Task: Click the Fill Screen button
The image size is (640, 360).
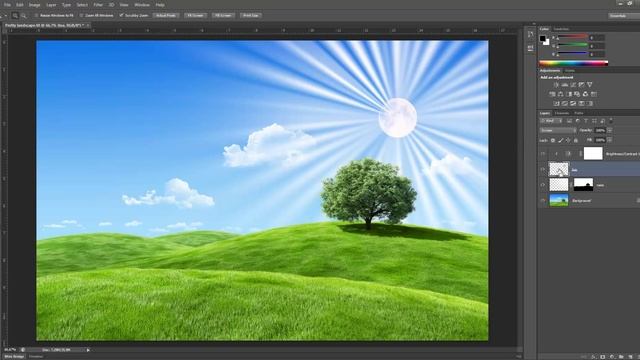Action: click(x=223, y=16)
